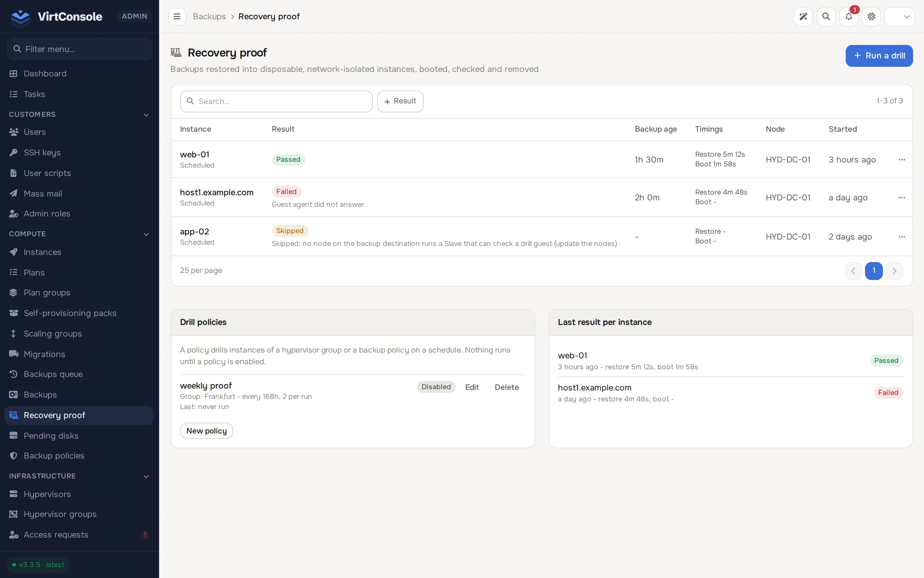Click the Plans list icon
This screenshot has height=578, width=924.
[13, 272]
